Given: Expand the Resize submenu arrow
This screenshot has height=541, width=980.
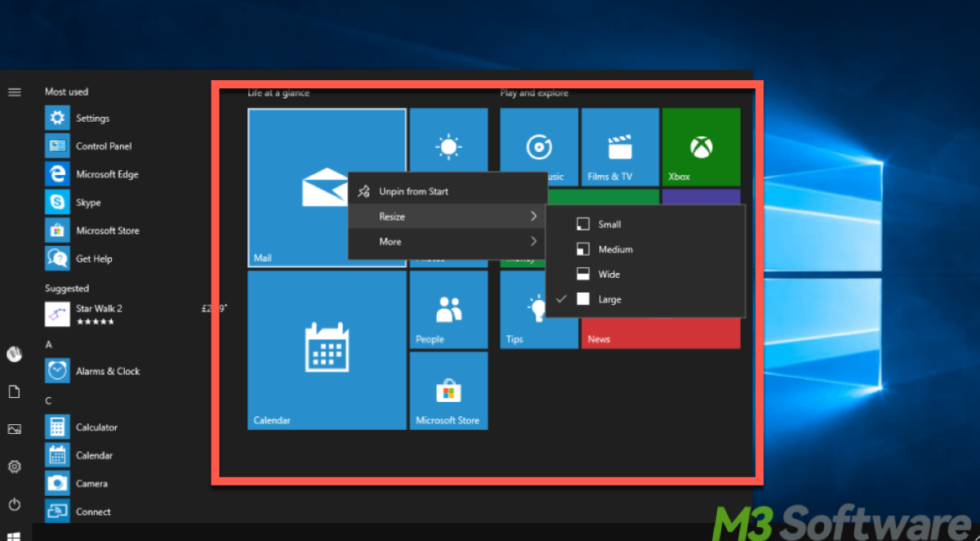Looking at the screenshot, I should [x=533, y=217].
